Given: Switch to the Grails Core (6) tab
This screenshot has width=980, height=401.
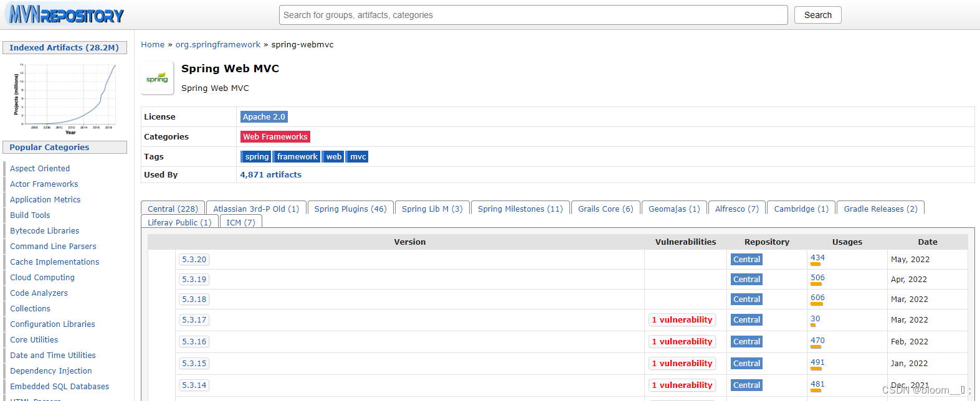Looking at the screenshot, I should coord(606,209).
